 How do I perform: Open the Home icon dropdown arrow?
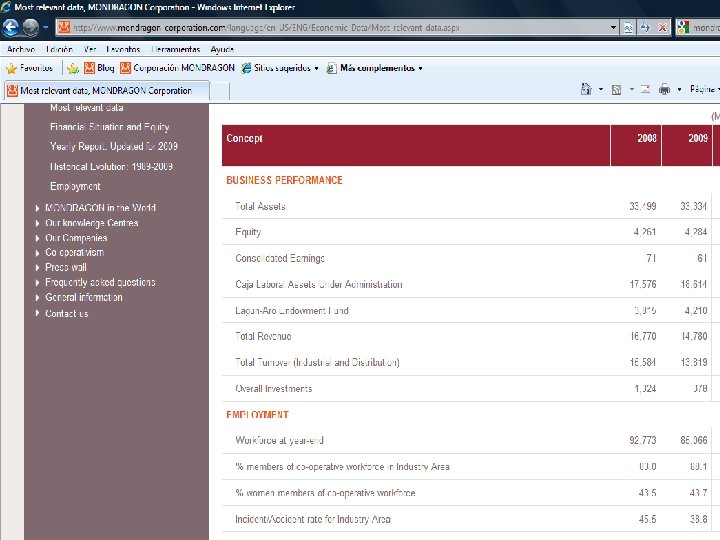601,89
